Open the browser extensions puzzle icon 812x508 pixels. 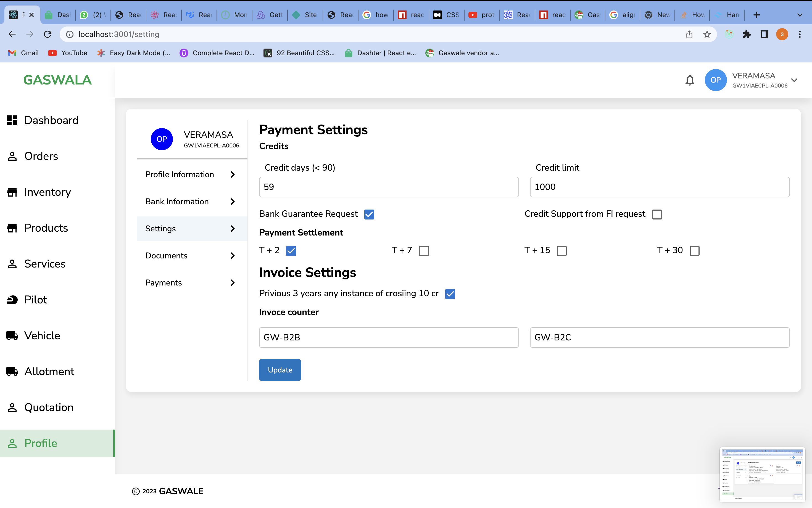(747, 34)
